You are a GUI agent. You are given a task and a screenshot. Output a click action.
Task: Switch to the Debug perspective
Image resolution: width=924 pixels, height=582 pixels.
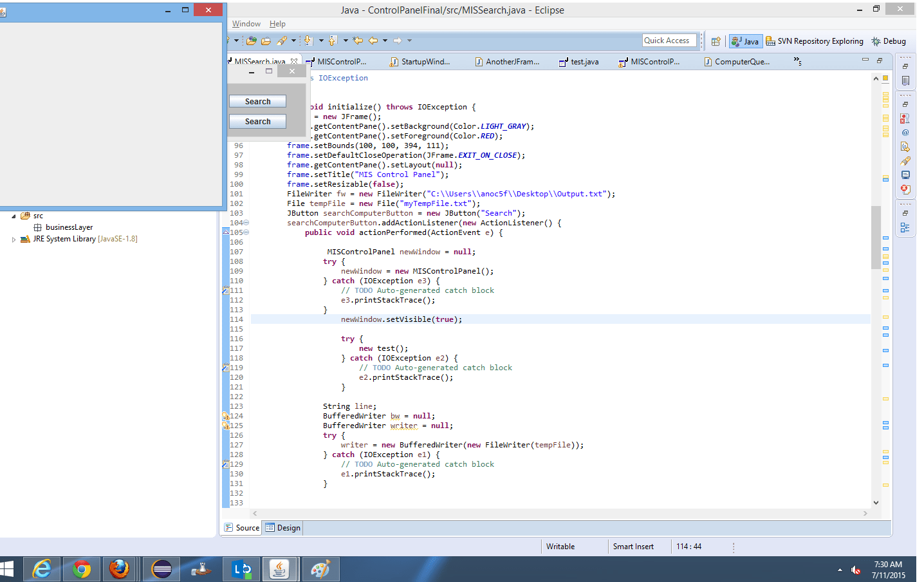pos(889,41)
